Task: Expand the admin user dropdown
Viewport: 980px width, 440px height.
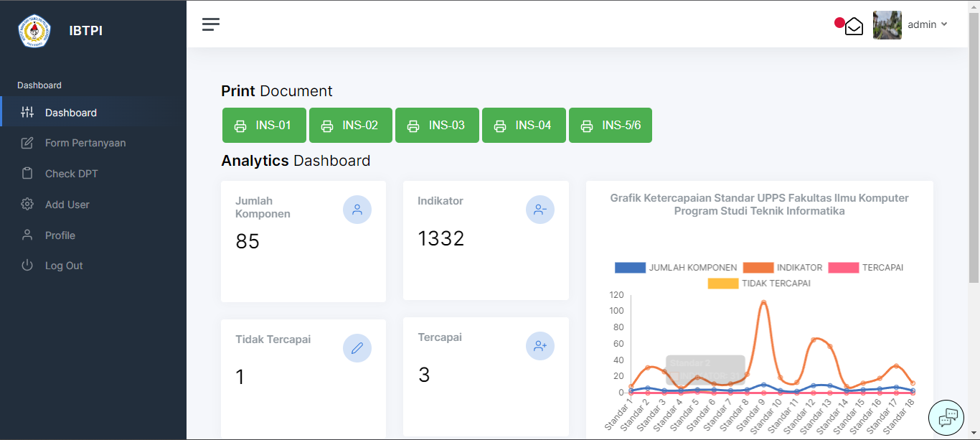Action: [x=928, y=24]
